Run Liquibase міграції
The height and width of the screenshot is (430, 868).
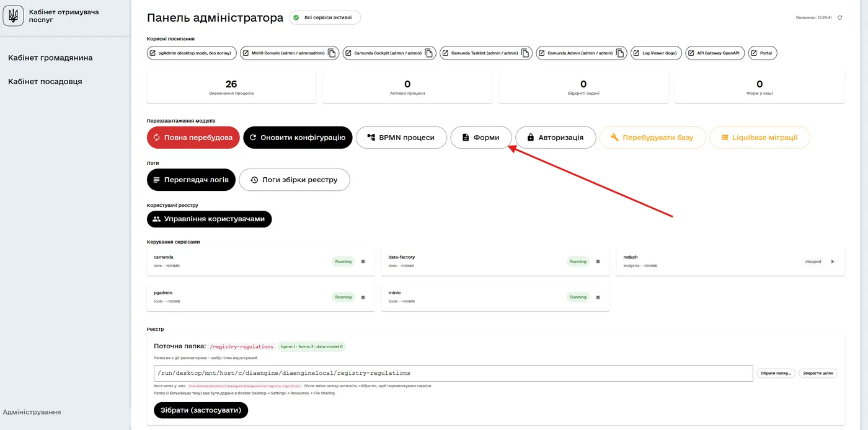(x=759, y=138)
